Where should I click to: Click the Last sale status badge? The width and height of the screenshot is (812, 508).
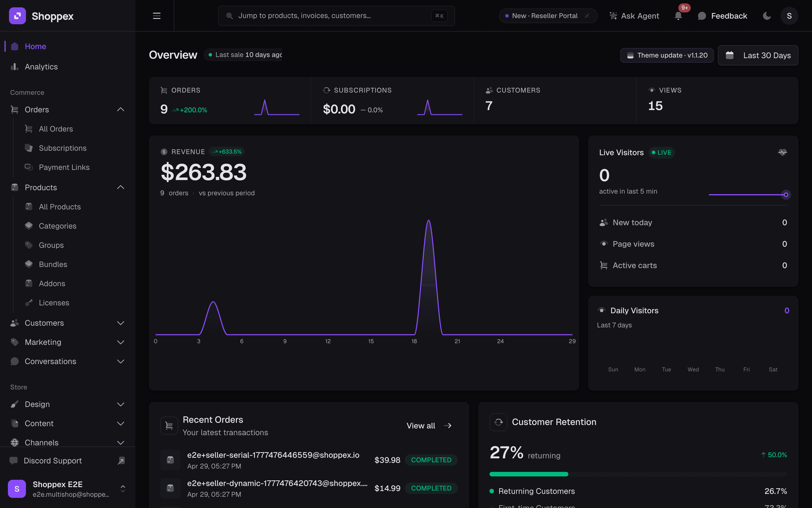coord(243,55)
